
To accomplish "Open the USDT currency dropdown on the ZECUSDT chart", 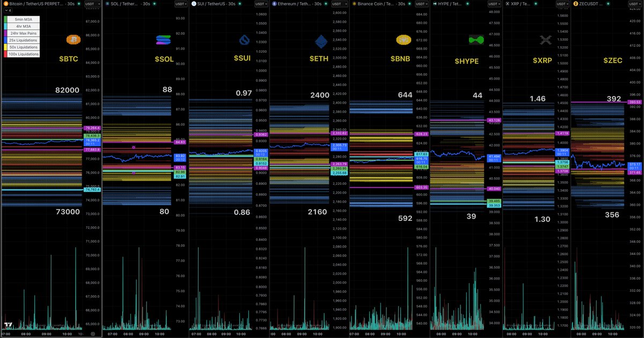I will tap(634, 3).
